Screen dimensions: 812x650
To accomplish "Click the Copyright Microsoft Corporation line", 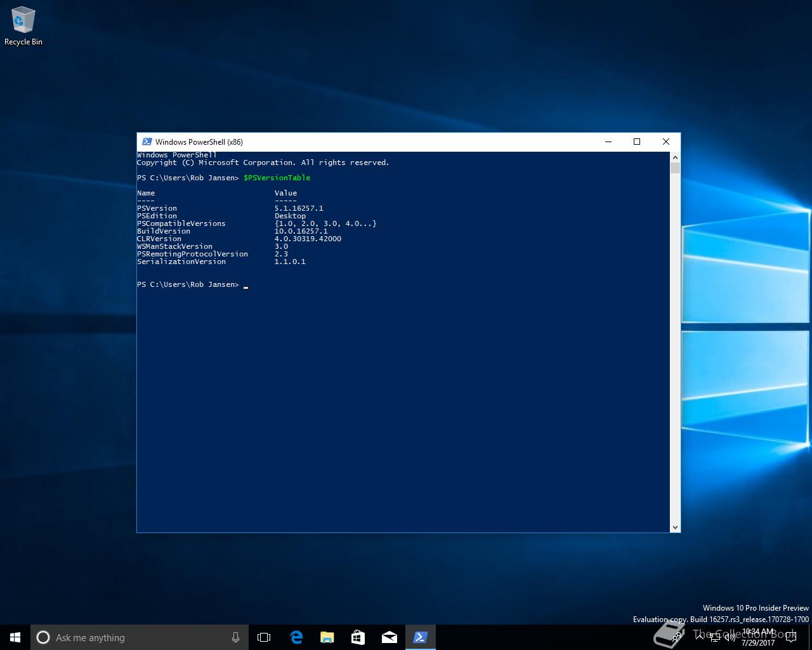I will pos(263,162).
